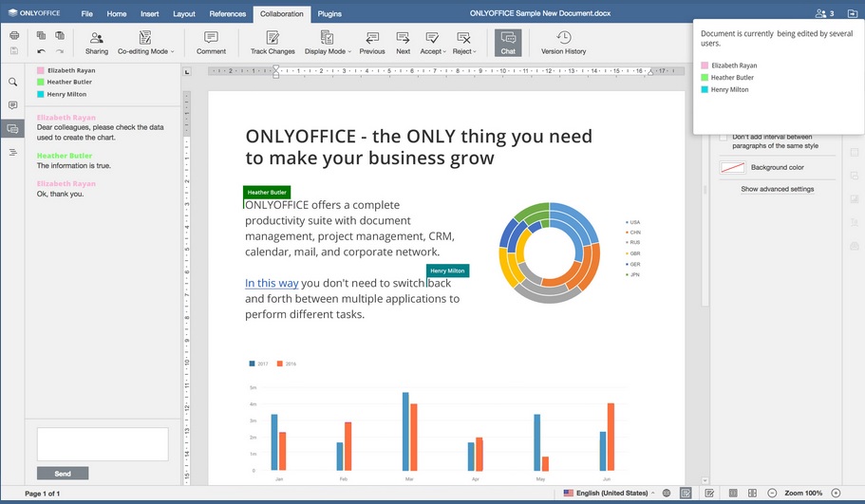Open the Display Mode dropdown
The image size is (865, 504).
coord(328,43)
